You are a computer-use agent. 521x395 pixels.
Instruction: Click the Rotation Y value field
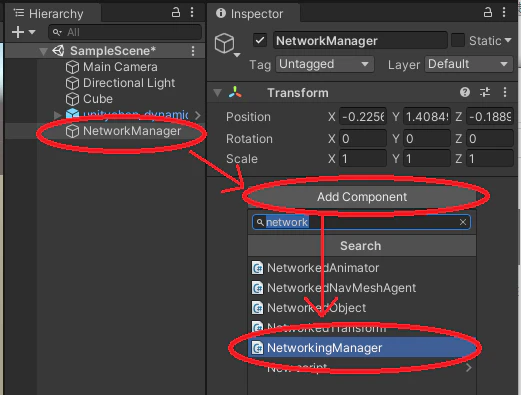(x=427, y=138)
